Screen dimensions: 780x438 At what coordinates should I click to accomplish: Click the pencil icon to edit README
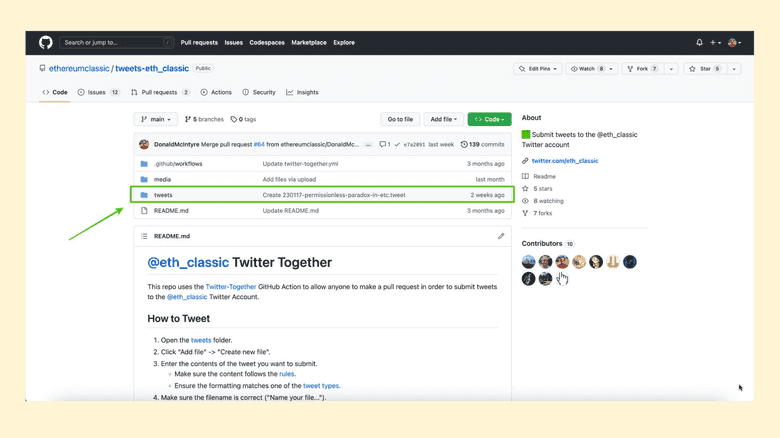click(x=501, y=236)
